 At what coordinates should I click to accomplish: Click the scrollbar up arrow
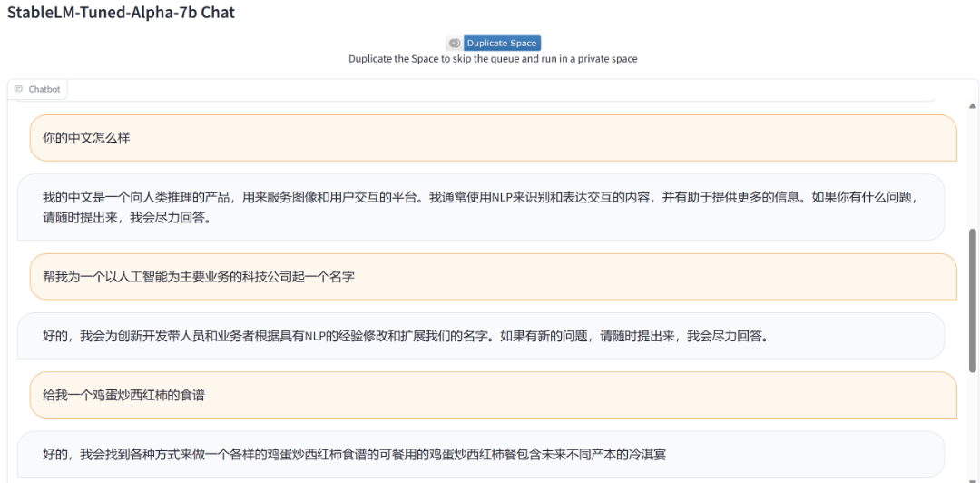tap(972, 105)
